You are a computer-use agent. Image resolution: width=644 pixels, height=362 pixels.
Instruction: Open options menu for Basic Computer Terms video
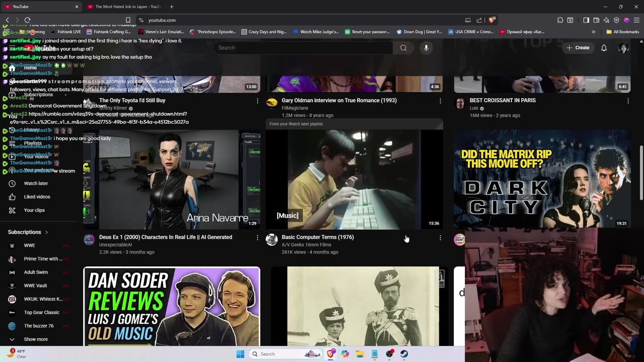point(440,238)
